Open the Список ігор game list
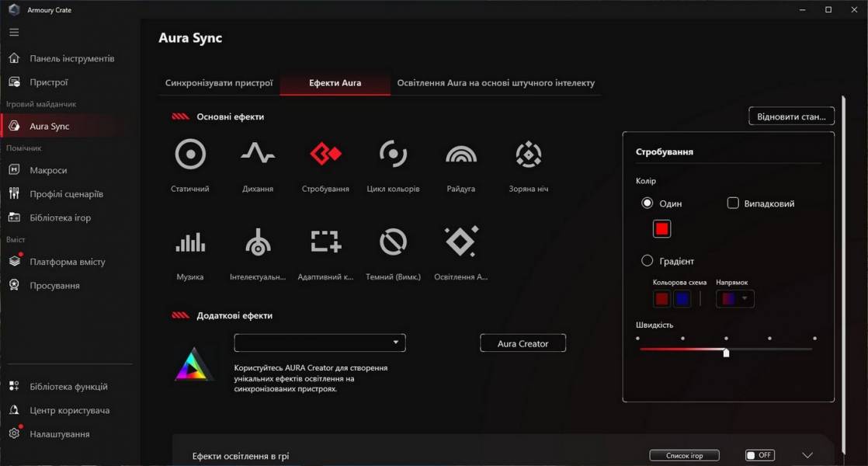Image resolution: width=868 pixels, height=466 pixels. [x=684, y=455]
